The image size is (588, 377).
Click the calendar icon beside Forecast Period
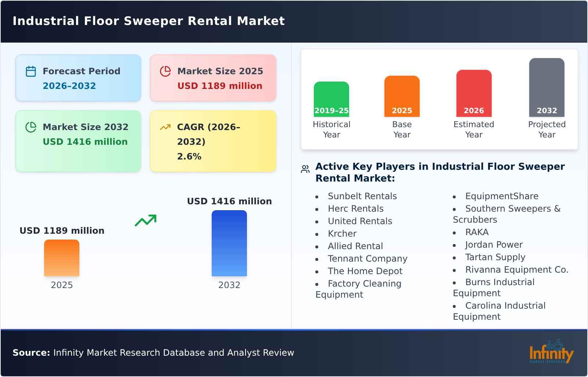point(31,71)
